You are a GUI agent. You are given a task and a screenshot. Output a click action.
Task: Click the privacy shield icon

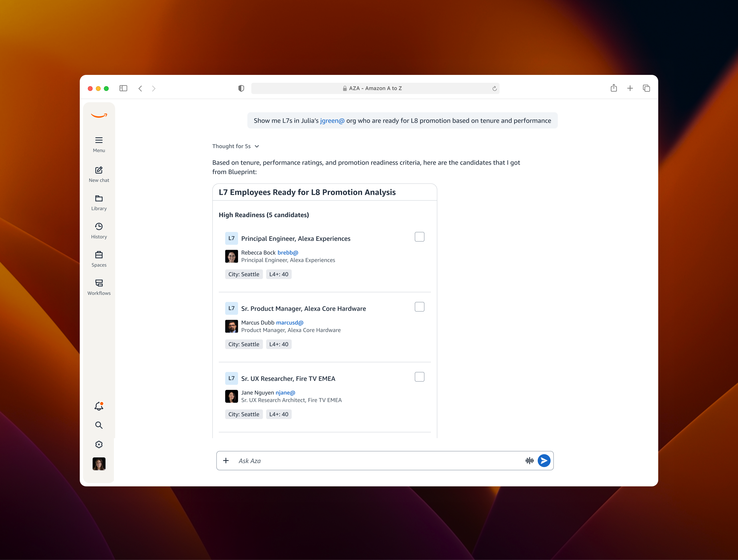[x=241, y=88]
